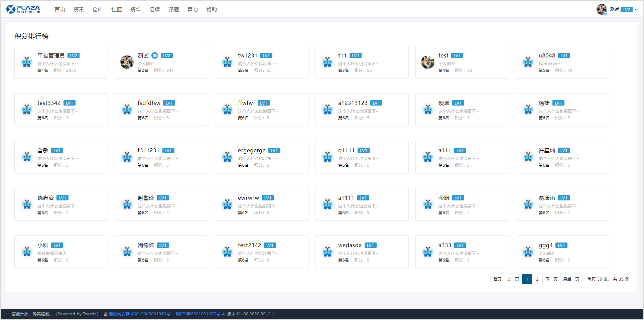Jump to 最后一页 in pagination

pyautogui.click(x=571, y=279)
